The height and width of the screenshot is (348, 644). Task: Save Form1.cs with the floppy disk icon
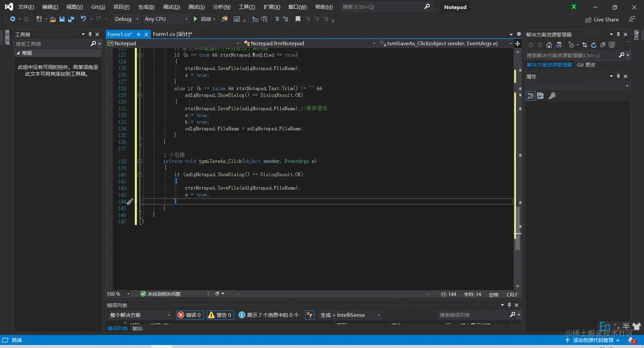coord(62,19)
